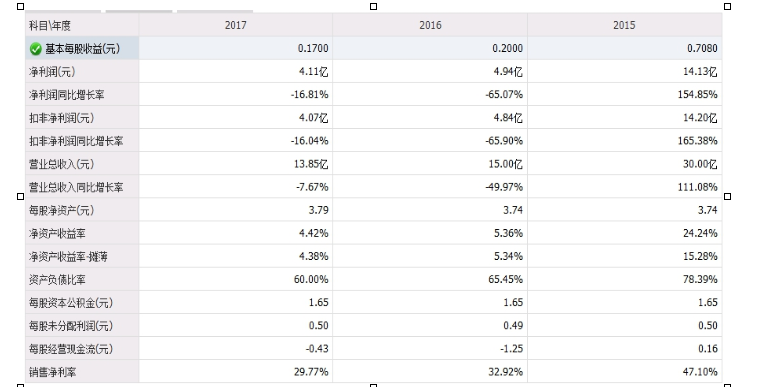Click the top-center selection handle
Image resolution: width=779 pixels, height=387 pixels.
pyautogui.click(x=374, y=6)
